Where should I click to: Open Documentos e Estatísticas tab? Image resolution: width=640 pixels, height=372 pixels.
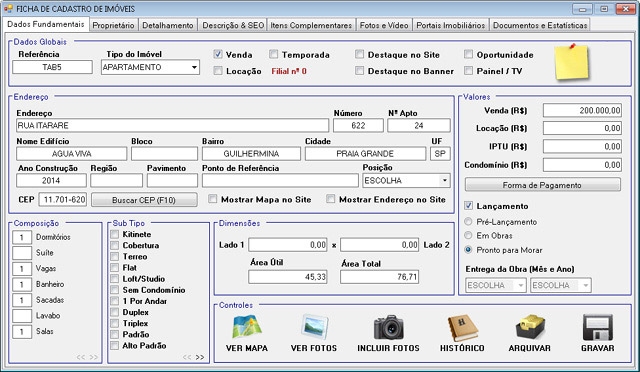pos(540,25)
